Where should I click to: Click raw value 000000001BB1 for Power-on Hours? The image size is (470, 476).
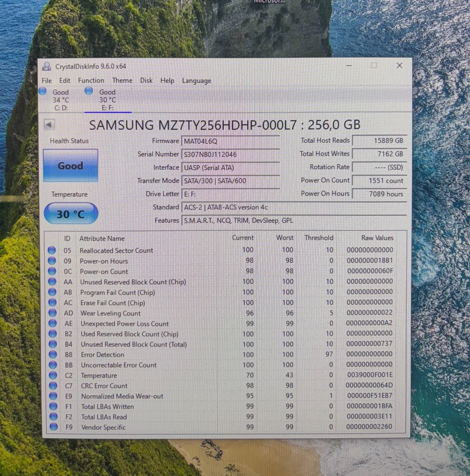(x=370, y=260)
